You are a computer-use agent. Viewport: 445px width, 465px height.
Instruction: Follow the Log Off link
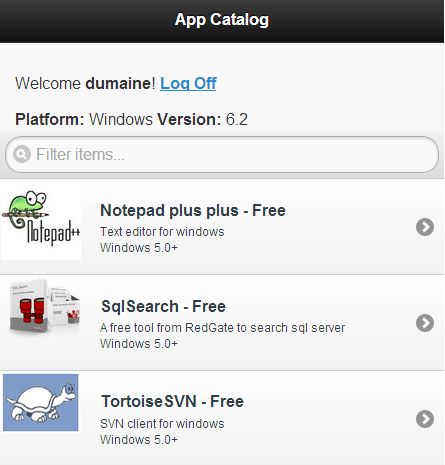tap(188, 83)
